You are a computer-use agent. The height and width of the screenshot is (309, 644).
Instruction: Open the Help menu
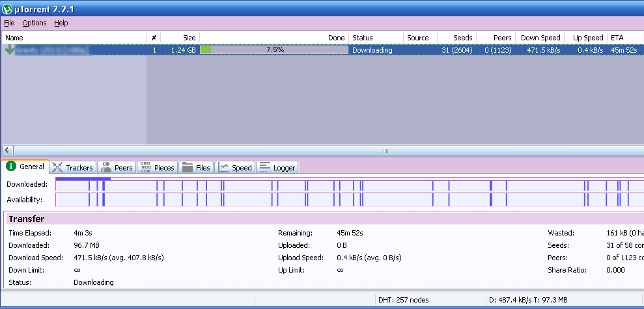61,23
